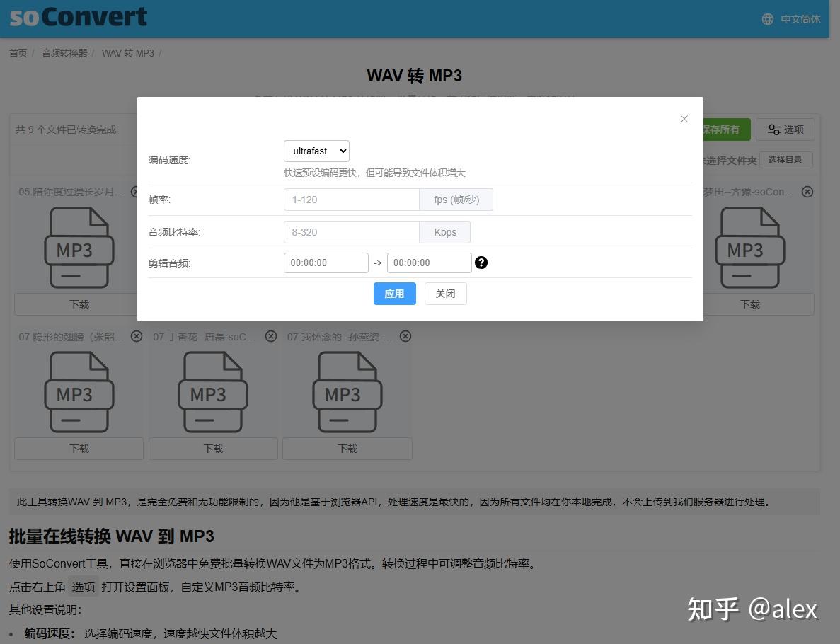This screenshot has height=644, width=840.
Task: Click the 选择目录 button
Action: [x=786, y=160]
